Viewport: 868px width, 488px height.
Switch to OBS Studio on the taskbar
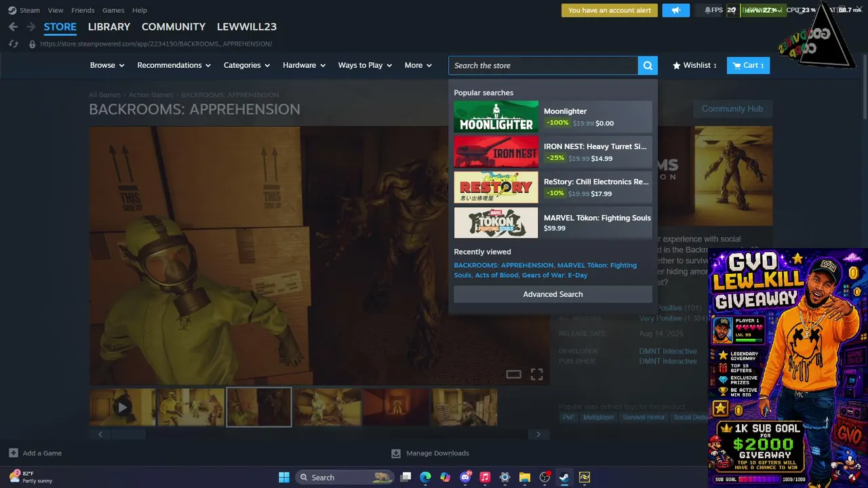click(x=545, y=477)
